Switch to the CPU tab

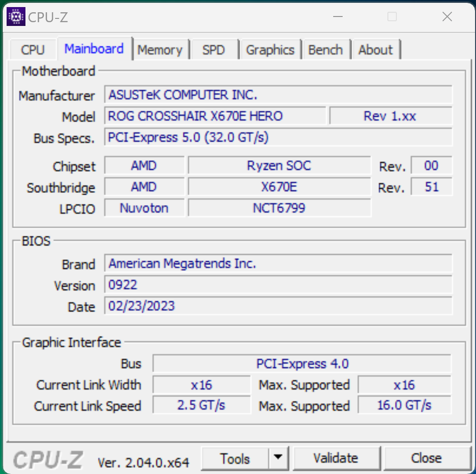pos(33,50)
